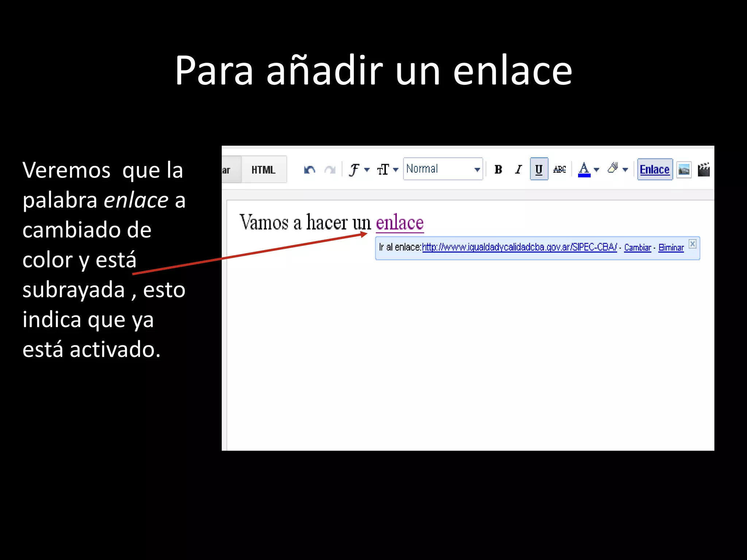Toggle underline formatting

[539, 169]
